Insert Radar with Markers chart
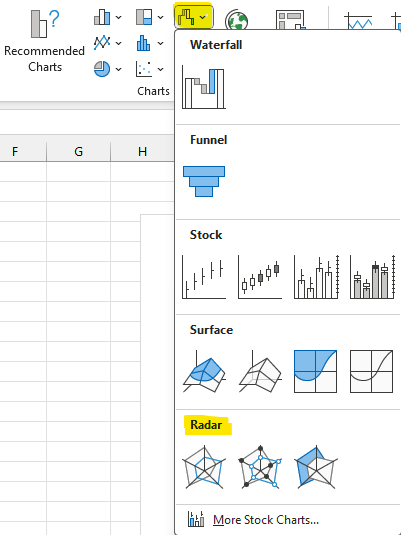 [260, 467]
